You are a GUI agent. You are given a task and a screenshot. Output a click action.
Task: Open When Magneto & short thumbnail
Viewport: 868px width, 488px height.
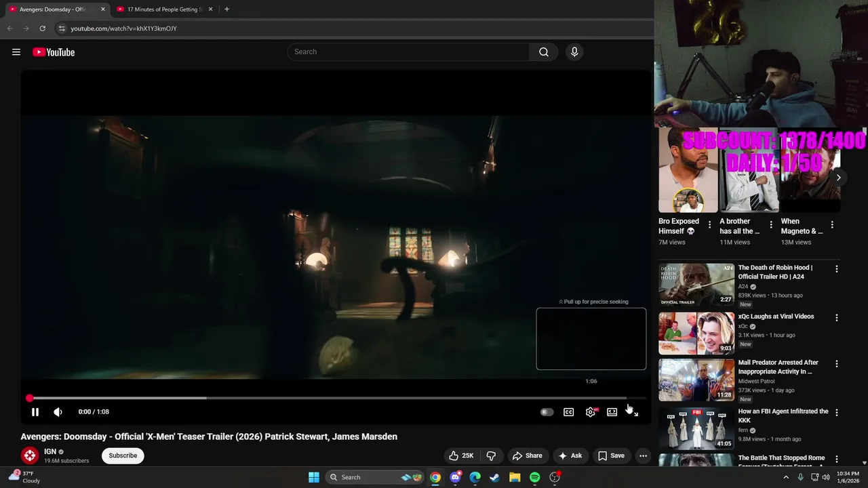pos(810,170)
